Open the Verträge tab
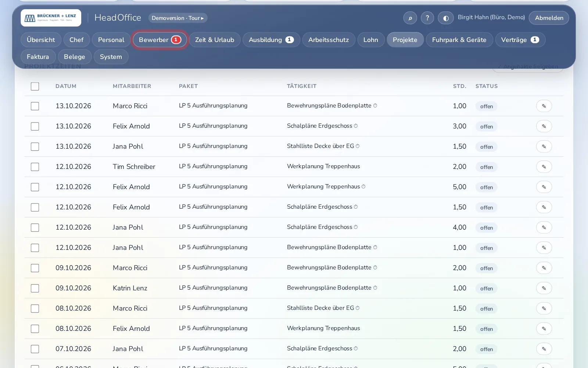588x368 pixels. pyautogui.click(x=520, y=40)
